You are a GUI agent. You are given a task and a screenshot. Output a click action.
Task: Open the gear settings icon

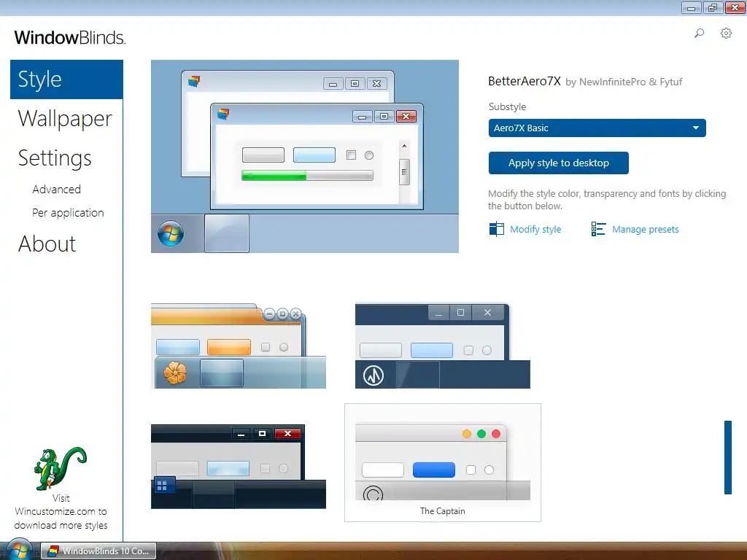tap(726, 34)
